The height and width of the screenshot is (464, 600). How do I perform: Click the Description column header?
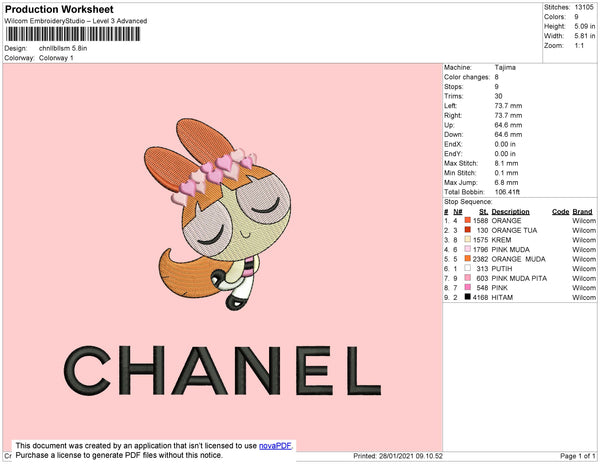click(510, 212)
